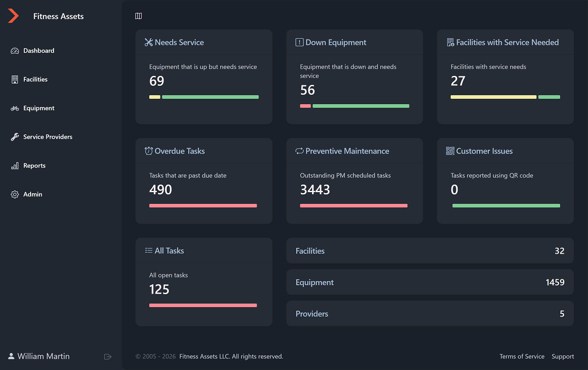
Task: Click the progress bar on Overdue Tasks card
Action: pos(203,205)
